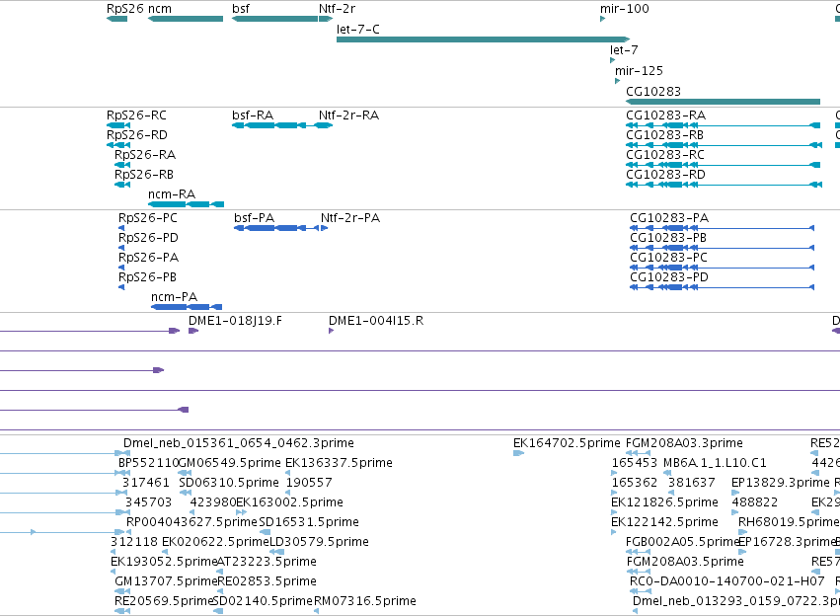This screenshot has height=616, width=840.
Task: Click protein RpS26-PD label
Action: (x=148, y=238)
